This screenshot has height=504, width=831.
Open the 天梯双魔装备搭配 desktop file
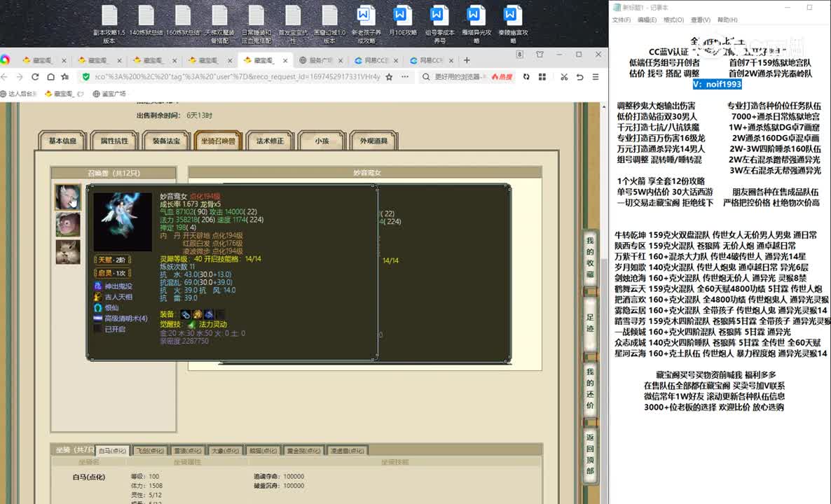click(x=219, y=24)
